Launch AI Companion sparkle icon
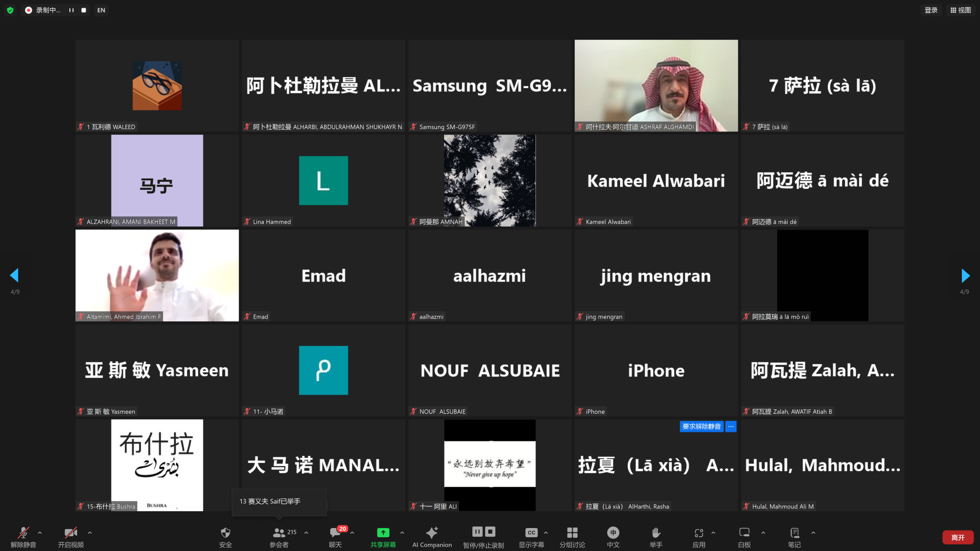Screen dimensions: 980x551 click(x=432, y=533)
